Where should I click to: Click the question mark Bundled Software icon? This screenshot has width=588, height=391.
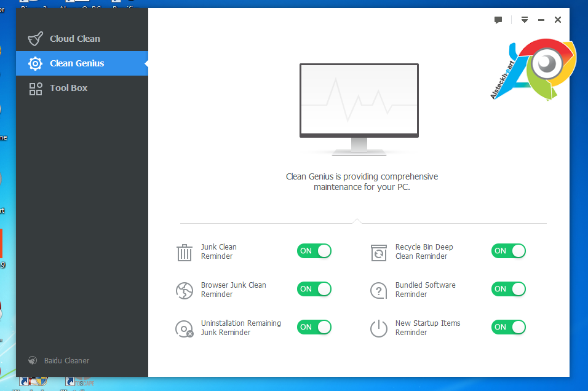coord(379,291)
